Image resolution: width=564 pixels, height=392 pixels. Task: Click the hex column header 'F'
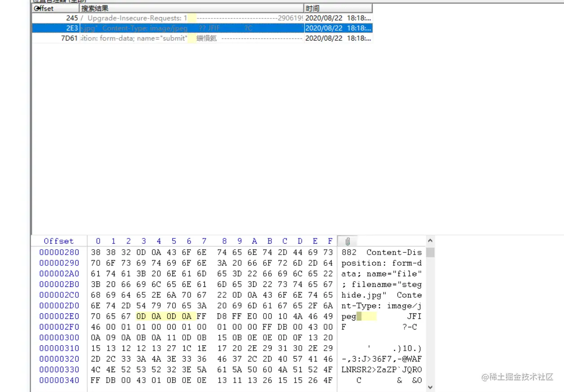(x=330, y=241)
